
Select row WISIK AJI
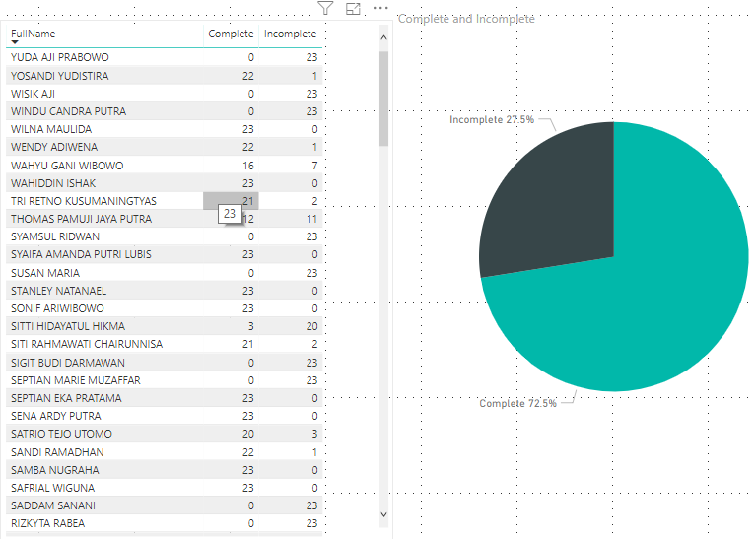pos(164,94)
